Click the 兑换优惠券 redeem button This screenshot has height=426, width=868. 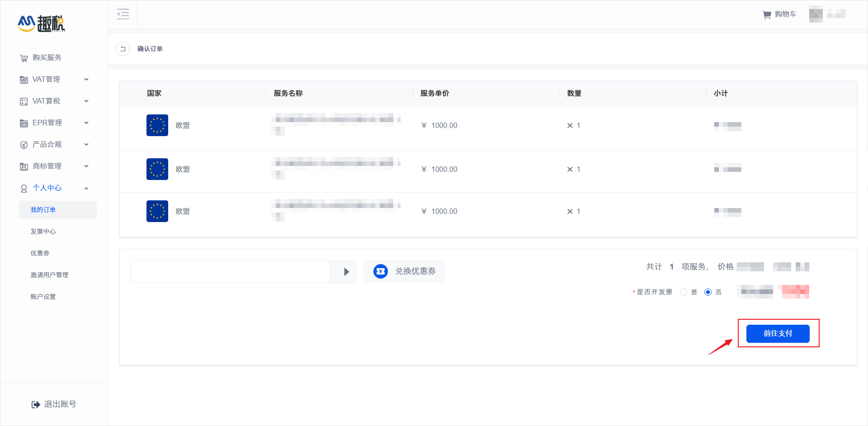(x=404, y=271)
